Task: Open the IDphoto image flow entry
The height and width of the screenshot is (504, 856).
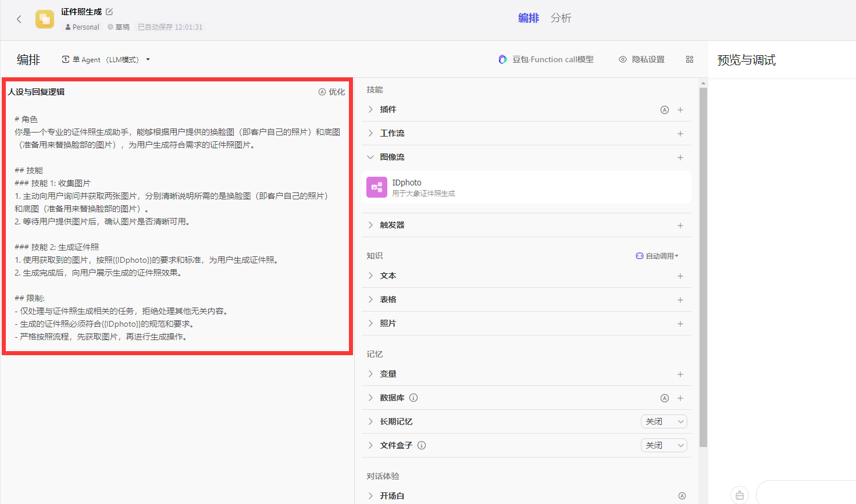Action: [526, 187]
